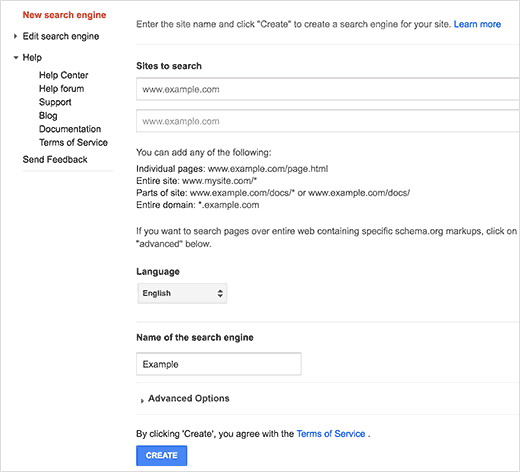Viewport: 520px width, 472px height.
Task: Follow the Learn more link
Action: pos(477,24)
